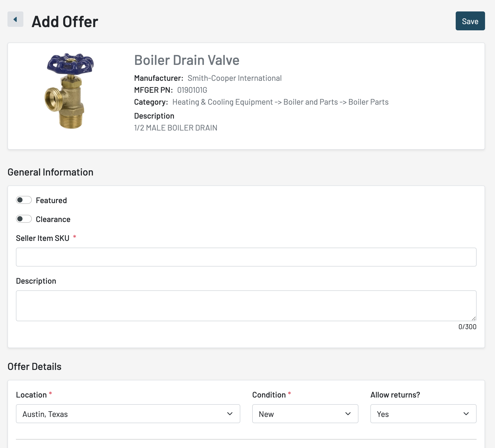Grab the Description textarea resize handle

[474, 318]
